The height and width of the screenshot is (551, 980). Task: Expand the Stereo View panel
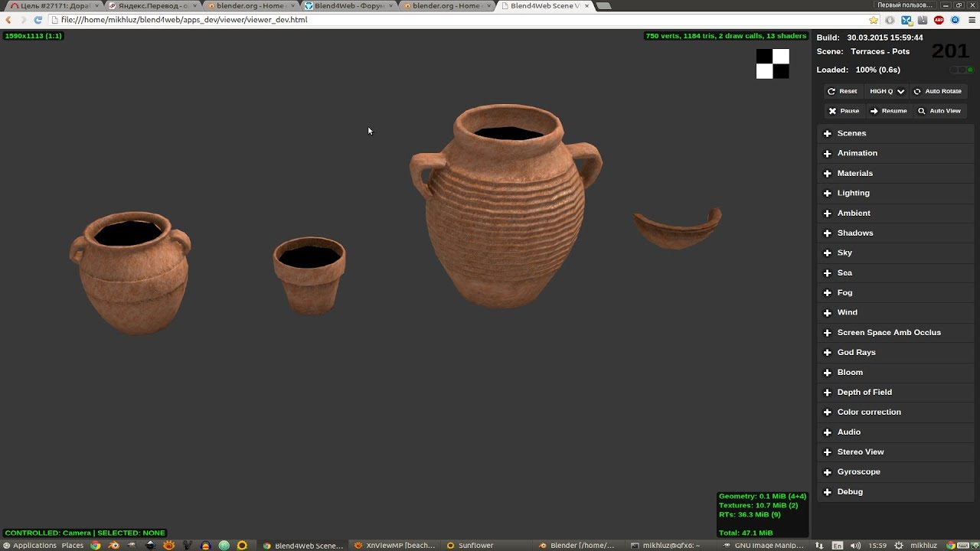click(895, 452)
